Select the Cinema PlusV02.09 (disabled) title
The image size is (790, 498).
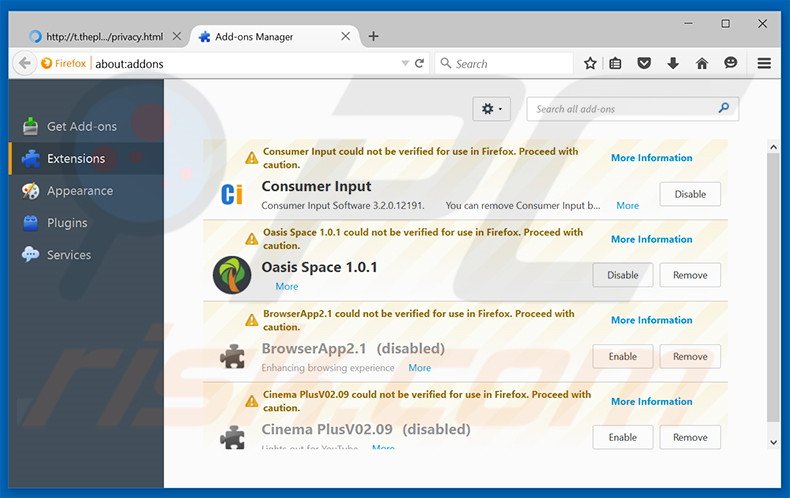[x=366, y=429]
